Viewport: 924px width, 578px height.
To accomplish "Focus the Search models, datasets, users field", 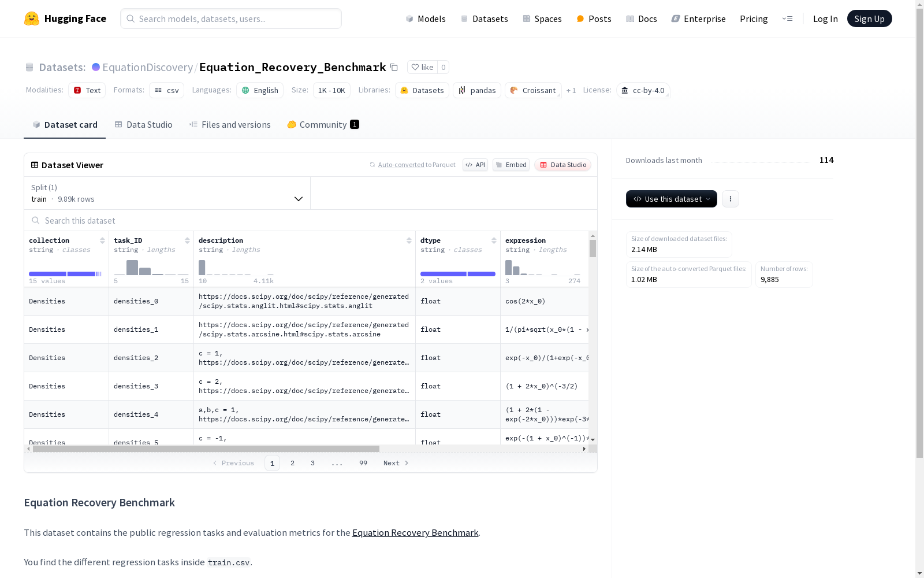I will 231,18.
